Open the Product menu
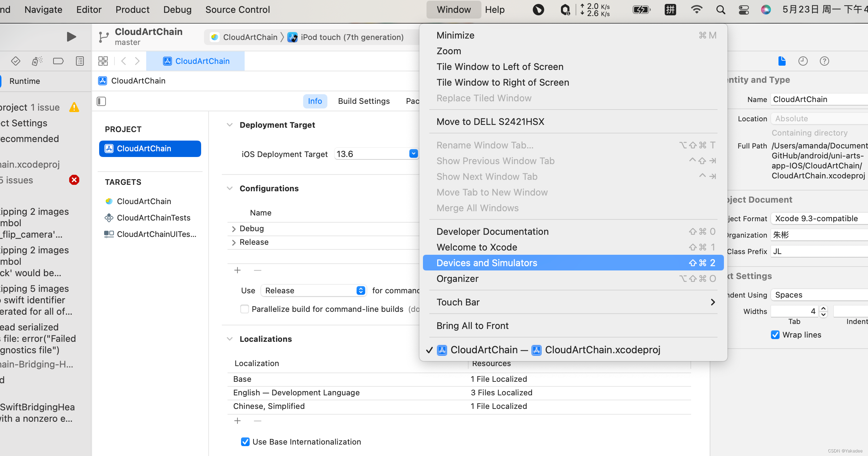Image resolution: width=868 pixels, height=456 pixels. coord(132,10)
